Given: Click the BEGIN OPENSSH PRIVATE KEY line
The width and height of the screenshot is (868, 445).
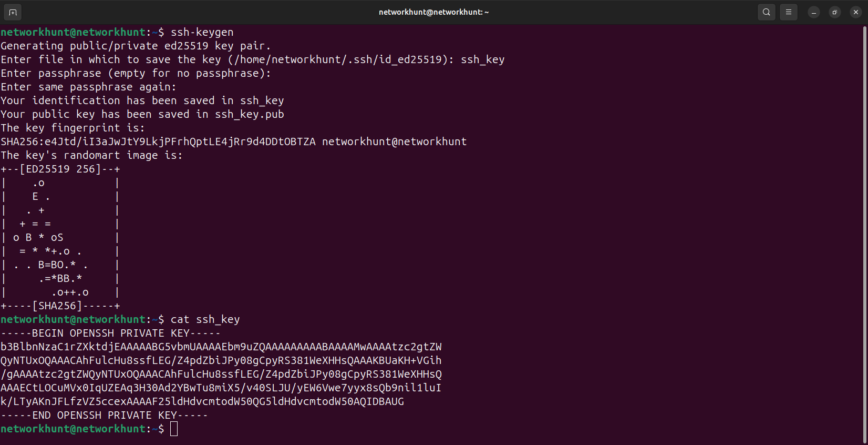Looking at the screenshot, I should [x=111, y=333].
